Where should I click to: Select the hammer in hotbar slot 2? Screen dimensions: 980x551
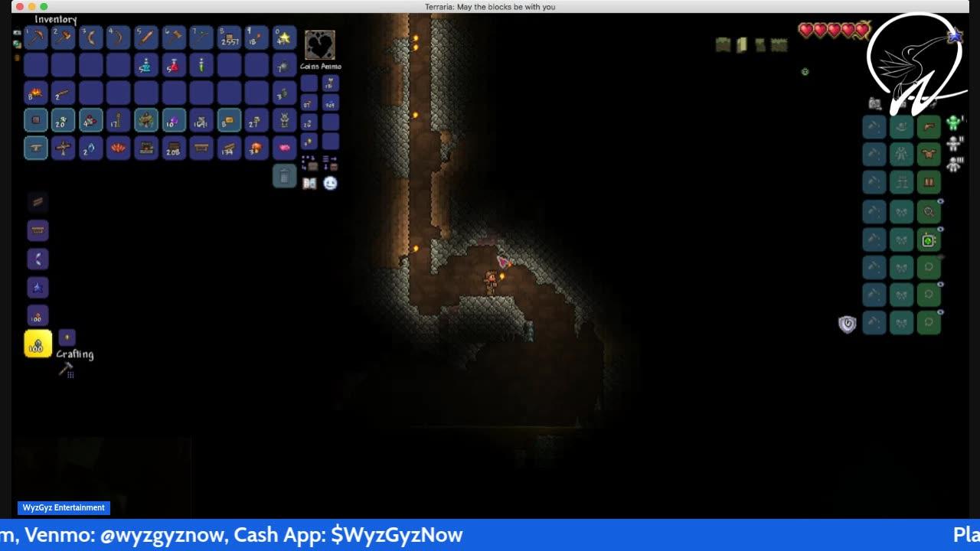click(64, 37)
